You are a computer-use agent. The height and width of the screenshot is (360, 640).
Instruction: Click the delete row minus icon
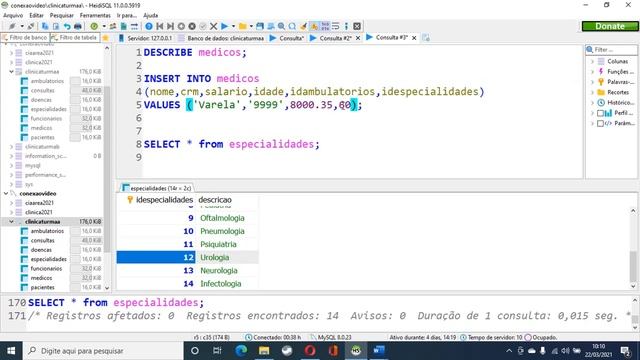[192, 26]
